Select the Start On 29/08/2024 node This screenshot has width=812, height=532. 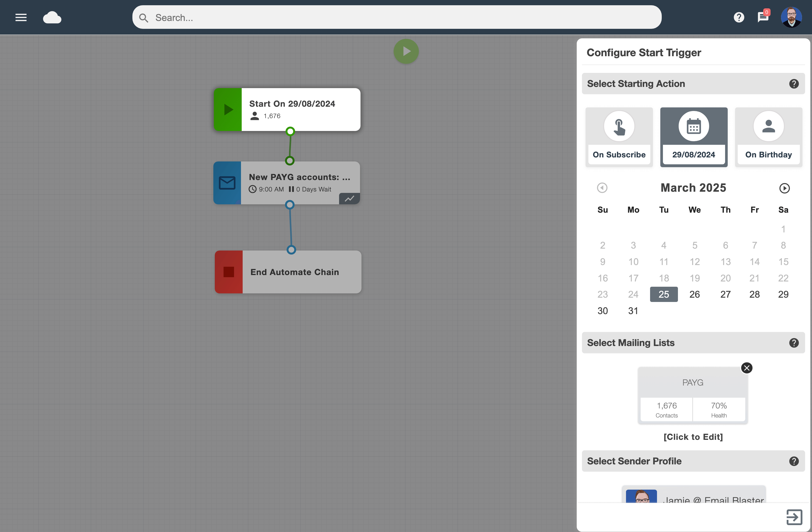tap(287, 110)
